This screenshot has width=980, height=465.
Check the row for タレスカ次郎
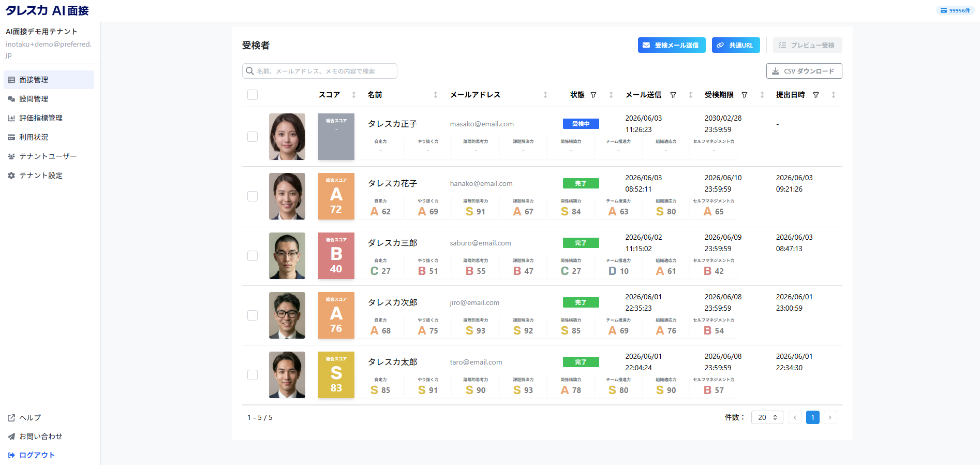[253, 315]
